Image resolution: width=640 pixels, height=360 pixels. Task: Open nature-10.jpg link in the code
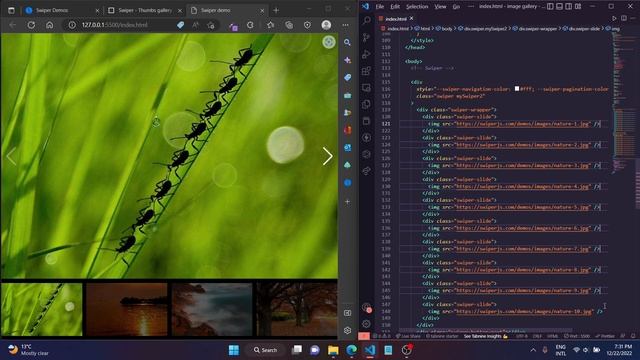click(524, 311)
